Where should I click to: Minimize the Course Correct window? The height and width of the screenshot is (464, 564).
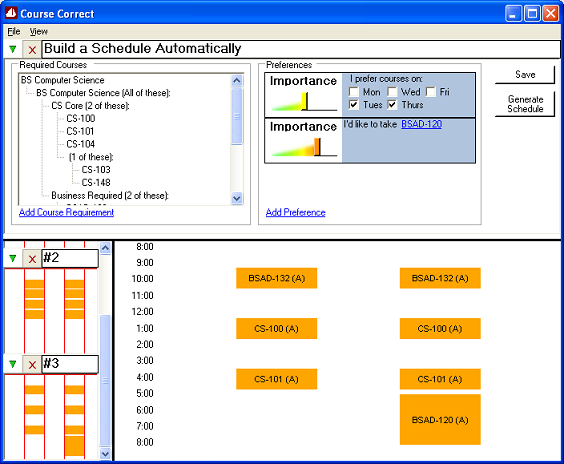(x=513, y=14)
